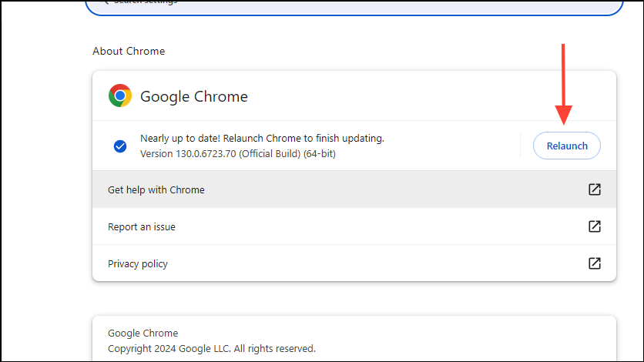The width and height of the screenshot is (644, 362).
Task: Click the blue checkmark update status icon
Action: click(x=120, y=146)
